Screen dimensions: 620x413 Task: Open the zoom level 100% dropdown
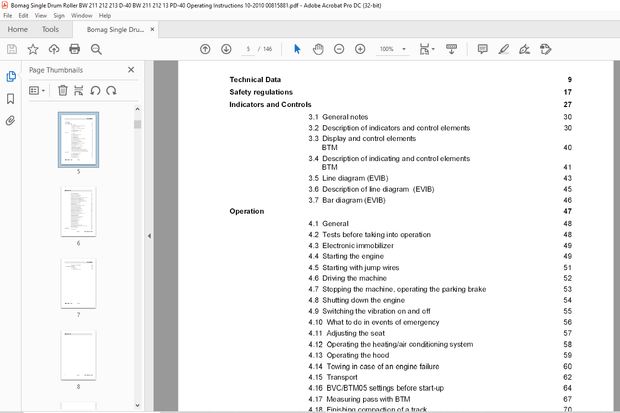pyautogui.click(x=392, y=49)
